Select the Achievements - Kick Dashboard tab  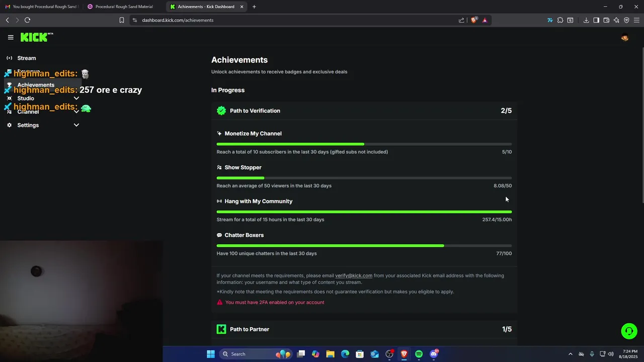[206, 7]
